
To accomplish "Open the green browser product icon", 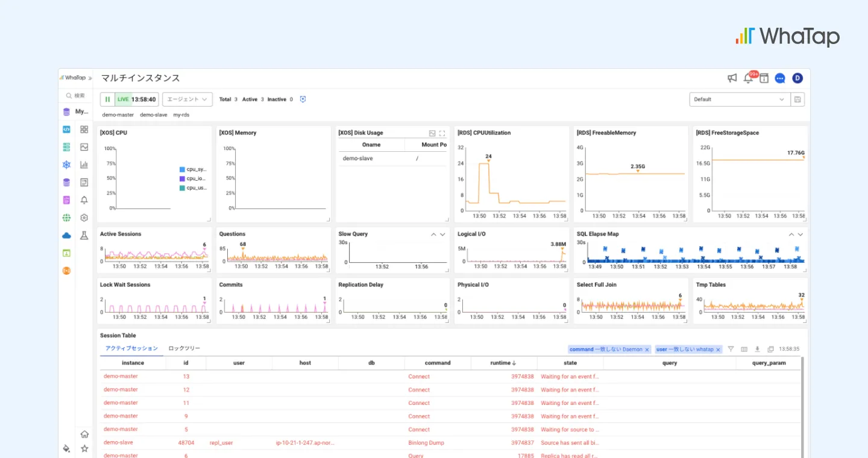I will [x=66, y=253].
